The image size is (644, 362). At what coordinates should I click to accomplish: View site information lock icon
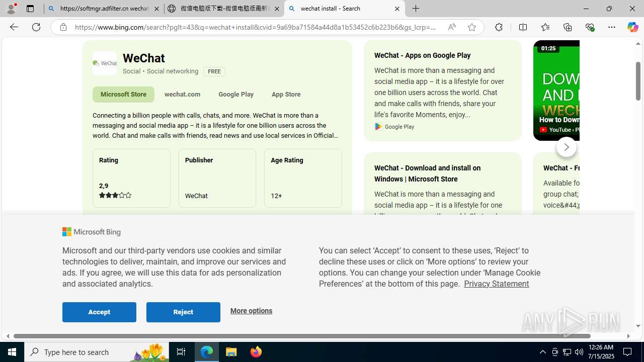click(x=63, y=27)
